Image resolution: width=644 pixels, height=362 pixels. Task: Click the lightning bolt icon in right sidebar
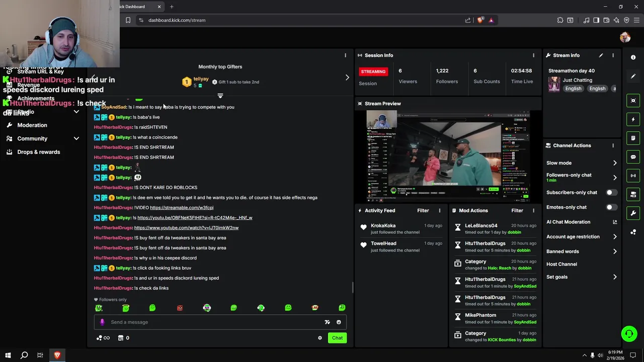tap(633, 120)
